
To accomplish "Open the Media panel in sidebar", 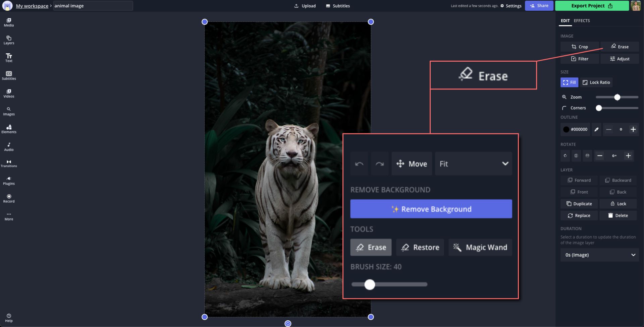I will (x=9, y=22).
